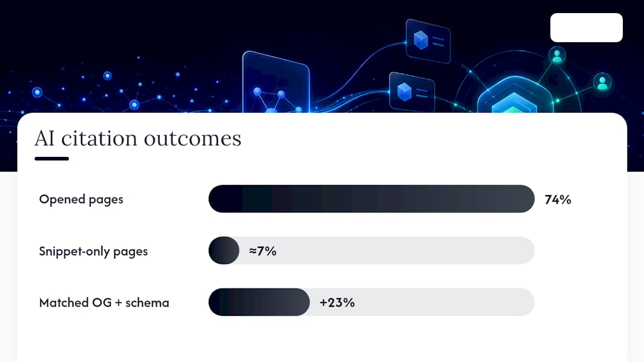The image size is (644, 362).
Task: Click the upper blue cube card icon
Action: coord(428,41)
